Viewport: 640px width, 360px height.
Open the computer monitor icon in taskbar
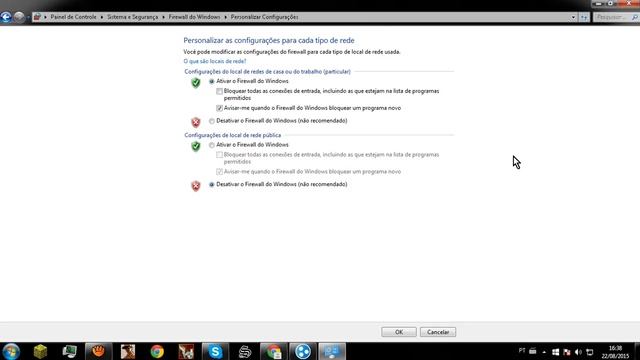pos(69,351)
